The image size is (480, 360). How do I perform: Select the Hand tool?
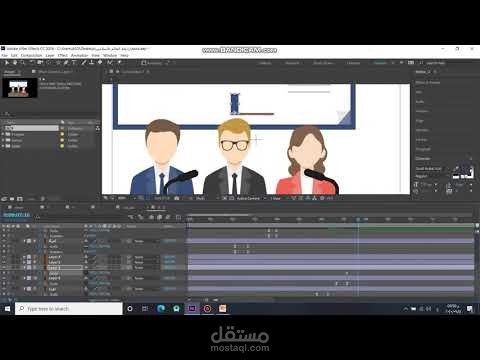[x=15, y=63]
